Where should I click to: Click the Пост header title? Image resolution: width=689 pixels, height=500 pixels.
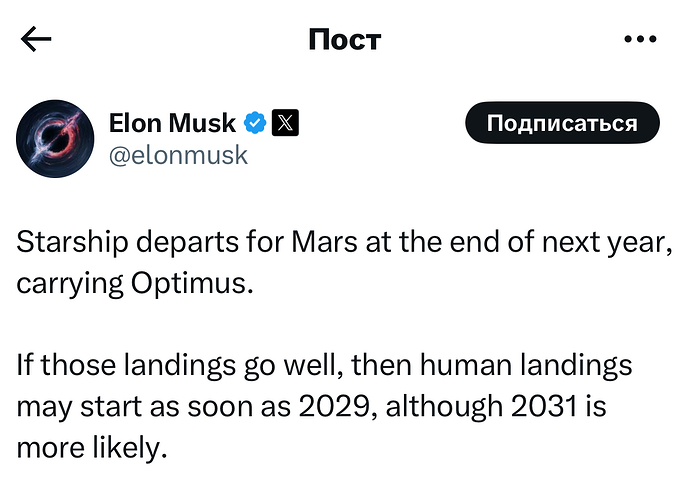(x=344, y=40)
